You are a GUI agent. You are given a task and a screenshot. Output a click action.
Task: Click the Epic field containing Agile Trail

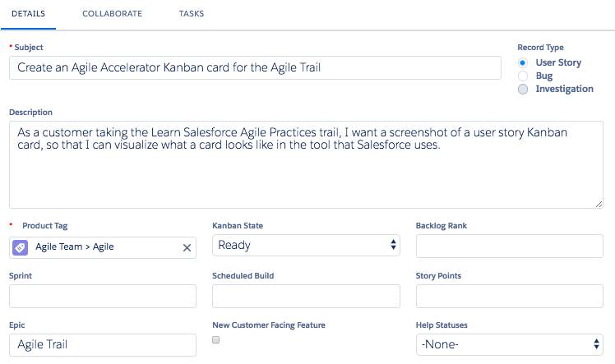(103, 345)
